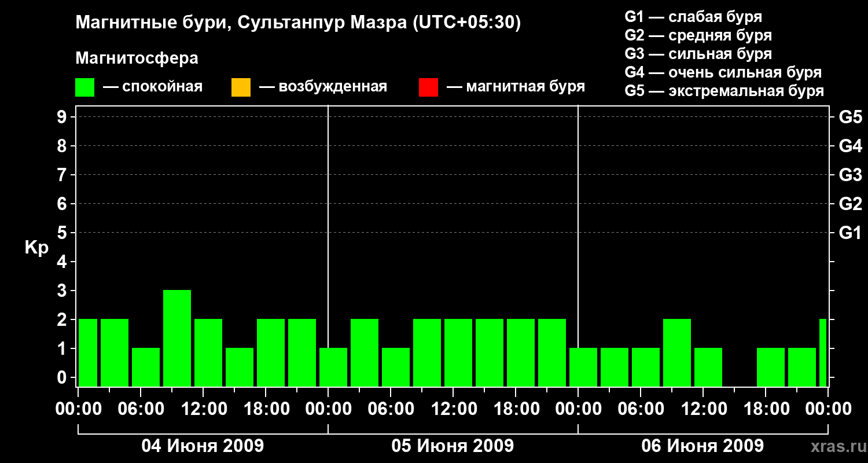Click the right-axis 'G1' label
Viewport: 868px width, 463px height.
(x=851, y=233)
